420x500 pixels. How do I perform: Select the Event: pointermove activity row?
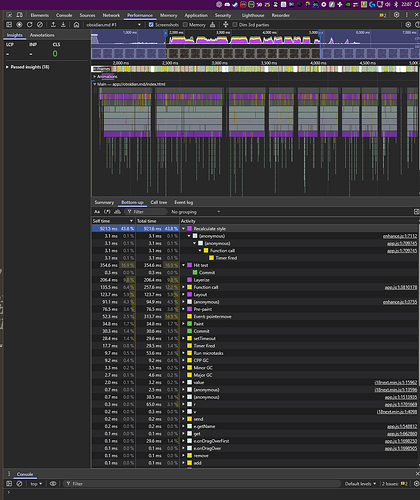click(x=255, y=317)
